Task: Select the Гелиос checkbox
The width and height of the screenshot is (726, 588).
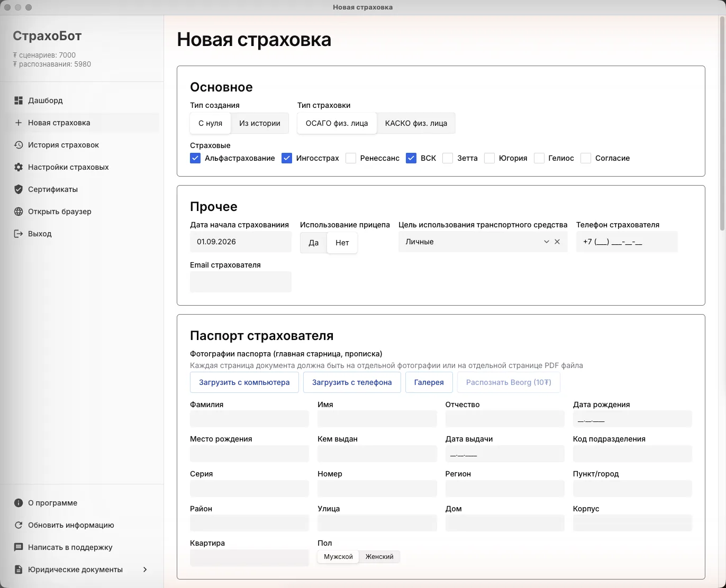Action: click(x=539, y=158)
